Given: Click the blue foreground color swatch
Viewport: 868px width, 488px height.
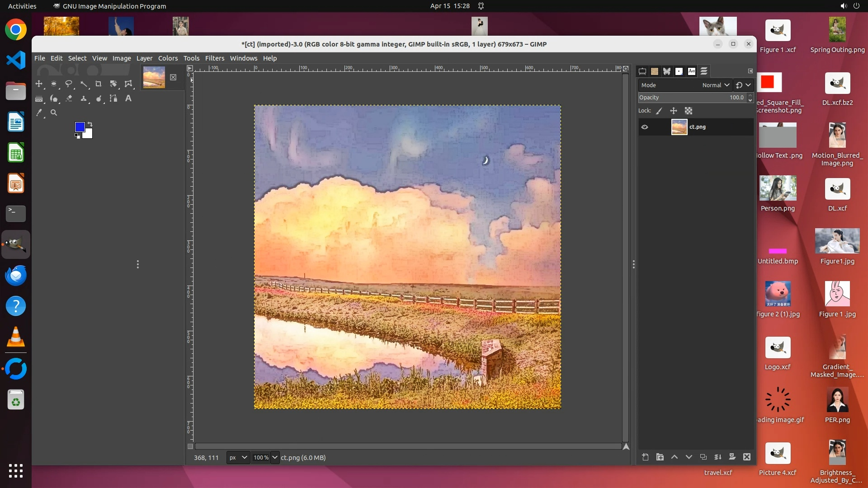Looking at the screenshot, I should pos(80,127).
